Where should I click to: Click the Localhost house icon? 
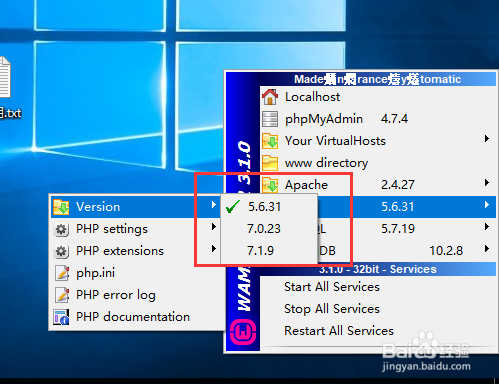point(270,97)
